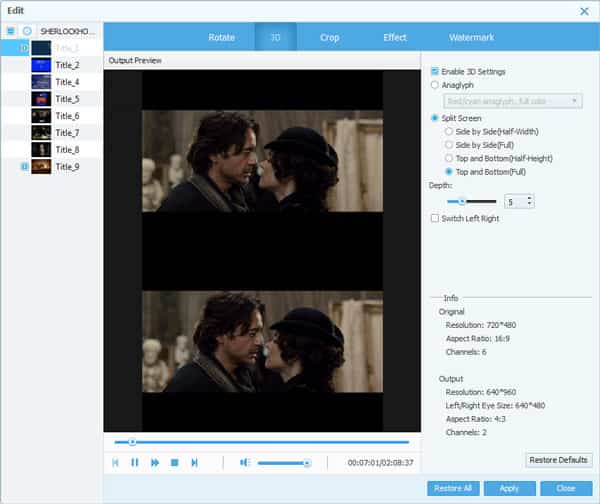Select the Title_7 row
This screenshot has width=600, height=504.
coord(52,133)
